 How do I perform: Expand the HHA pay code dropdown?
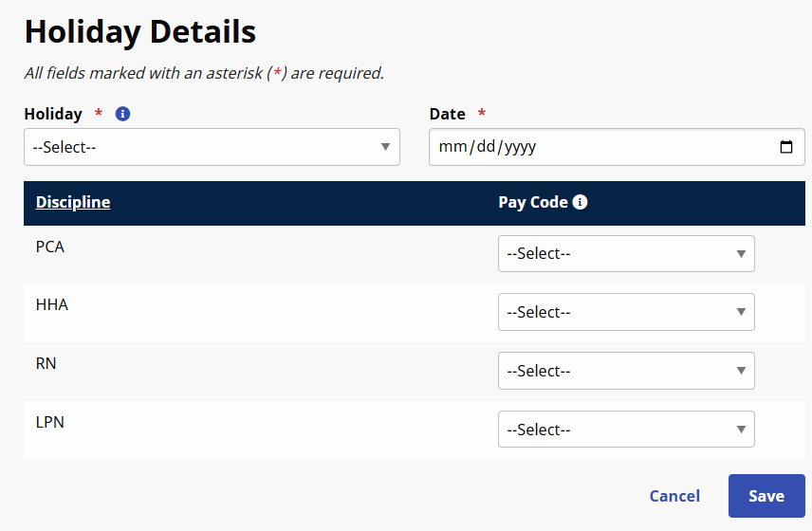(626, 313)
